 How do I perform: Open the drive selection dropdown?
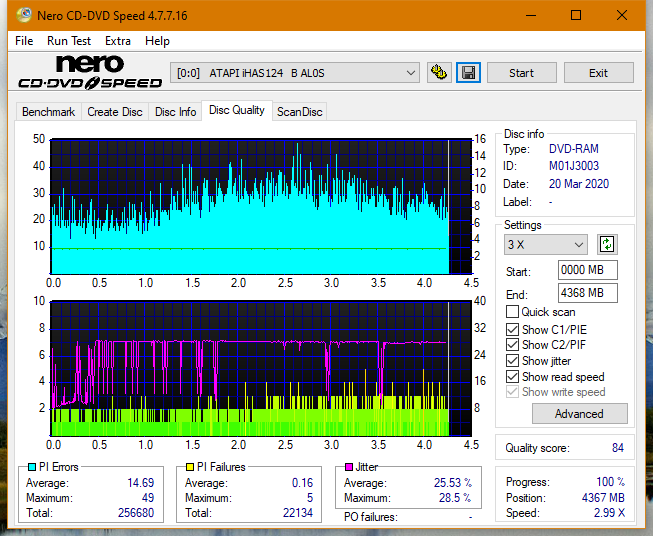point(295,73)
